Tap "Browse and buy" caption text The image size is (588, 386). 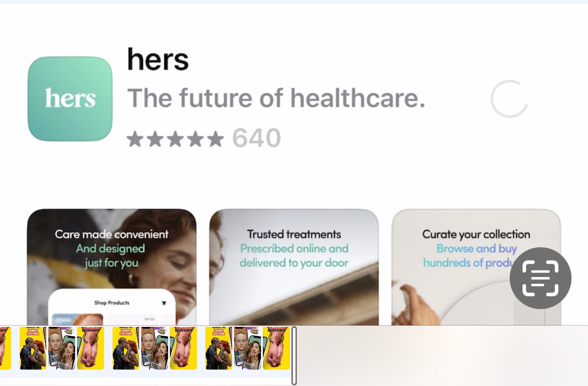click(x=476, y=249)
